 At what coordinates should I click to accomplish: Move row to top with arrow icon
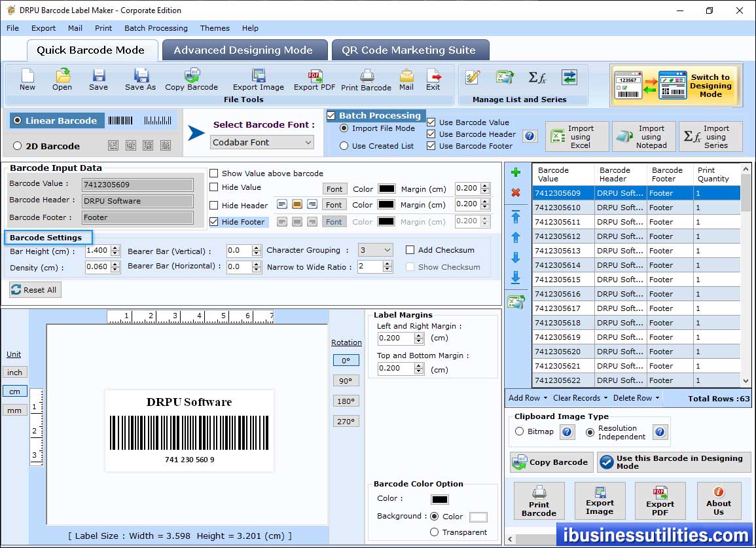pos(516,217)
